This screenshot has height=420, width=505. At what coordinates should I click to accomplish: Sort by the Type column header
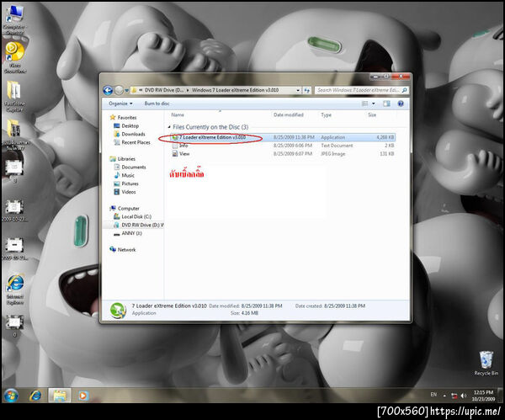tap(326, 114)
